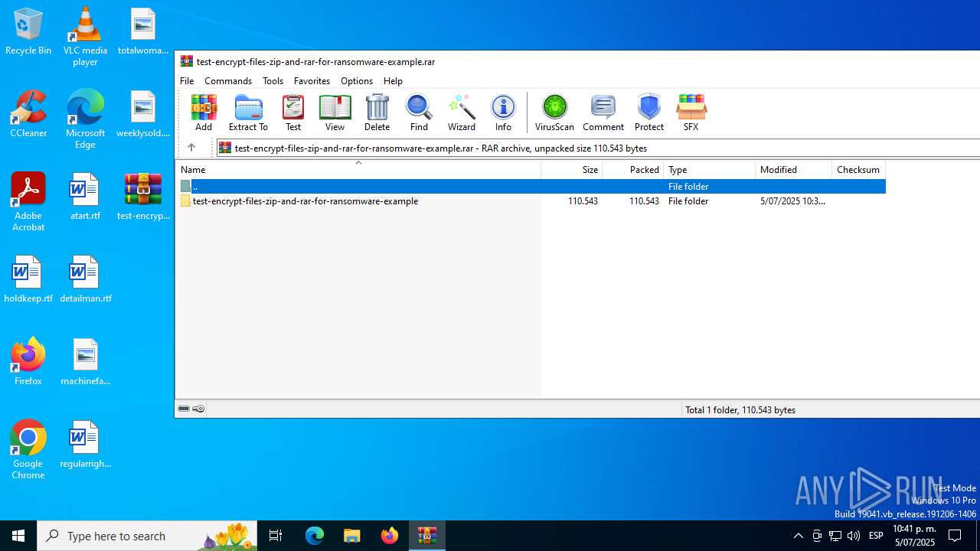Viewport: 980px width, 551px height.
Task: Click the WinRAR taskbar button
Action: [426, 536]
